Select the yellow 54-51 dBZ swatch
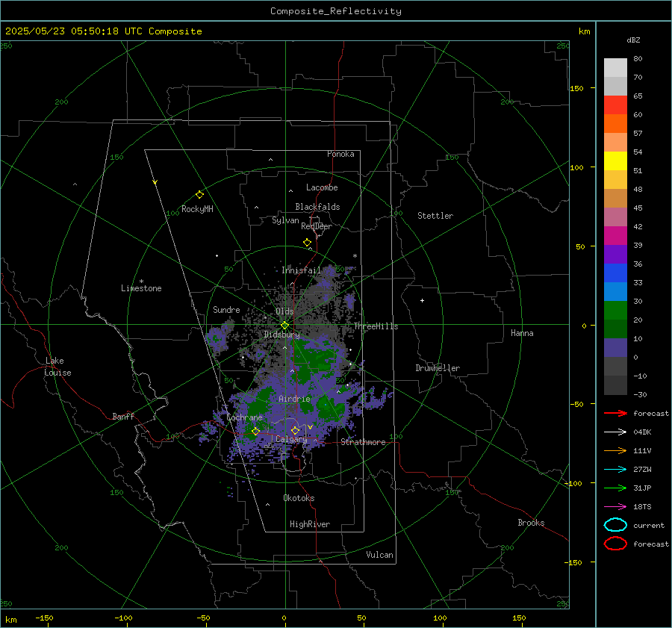672x628 pixels. click(615, 161)
